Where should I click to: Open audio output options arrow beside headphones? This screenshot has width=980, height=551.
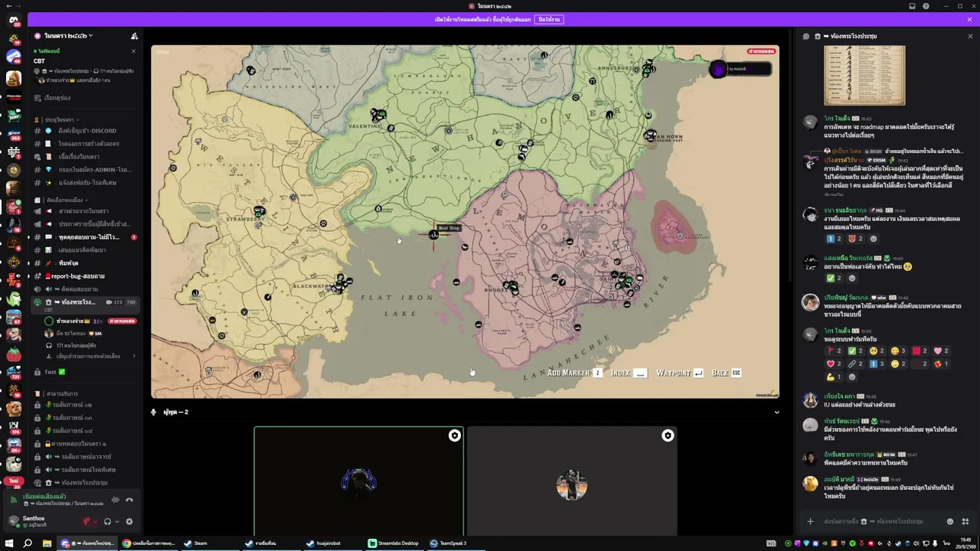tap(116, 522)
